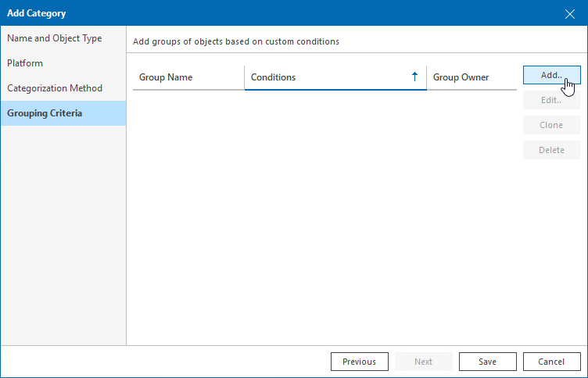The image size is (588, 378).
Task: Sort by the Group Owner column
Action: click(471, 77)
